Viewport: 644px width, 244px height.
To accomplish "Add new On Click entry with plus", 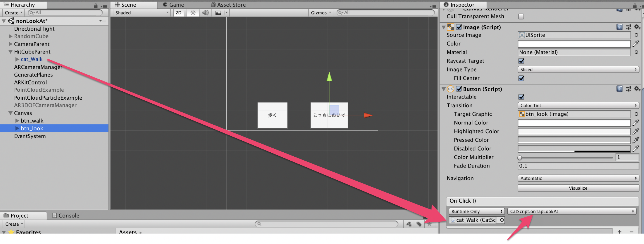I will coord(619,231).
